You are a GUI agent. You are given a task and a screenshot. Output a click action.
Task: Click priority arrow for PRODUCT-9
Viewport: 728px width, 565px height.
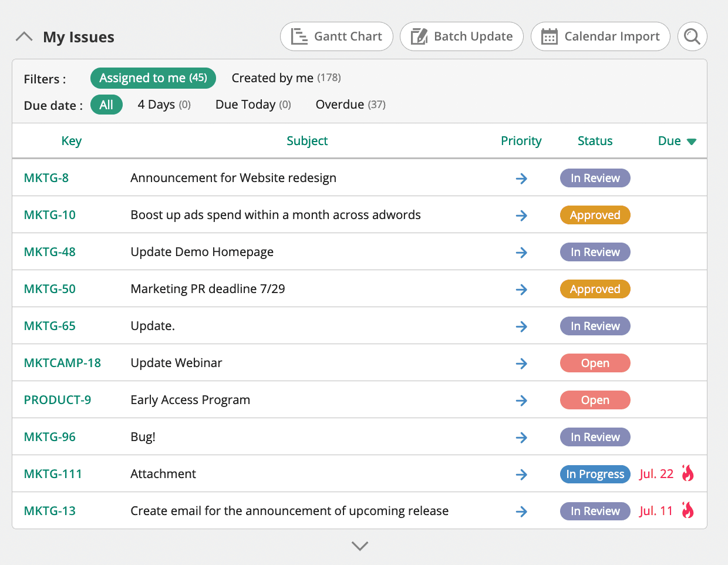point(521,401)
